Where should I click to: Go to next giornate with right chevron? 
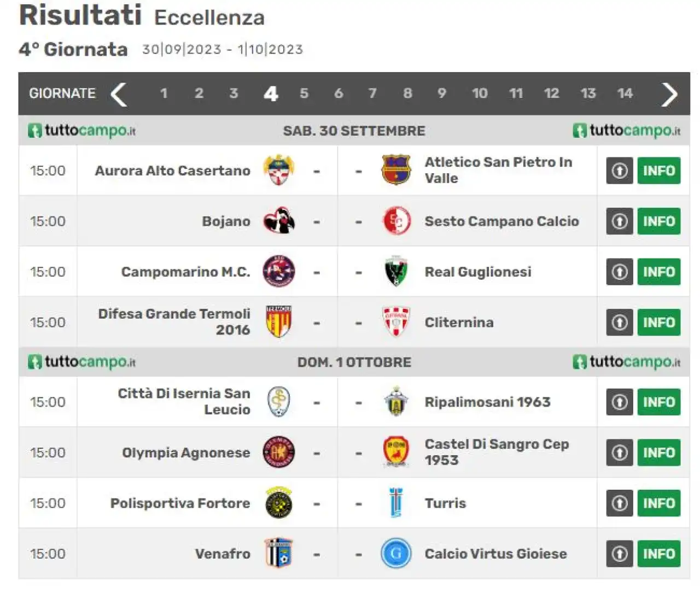tap(669, 94)
